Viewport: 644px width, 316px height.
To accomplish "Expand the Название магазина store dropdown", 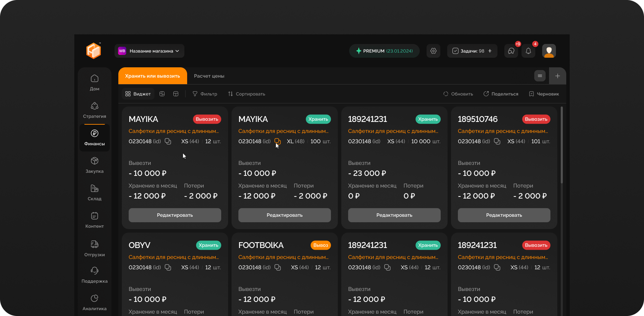I will [149, 51].
